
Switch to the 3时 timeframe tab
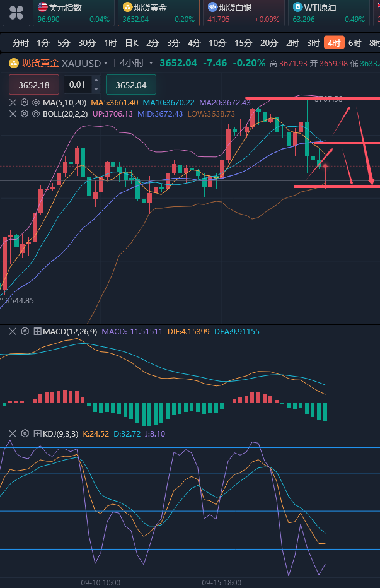point(313,43)
